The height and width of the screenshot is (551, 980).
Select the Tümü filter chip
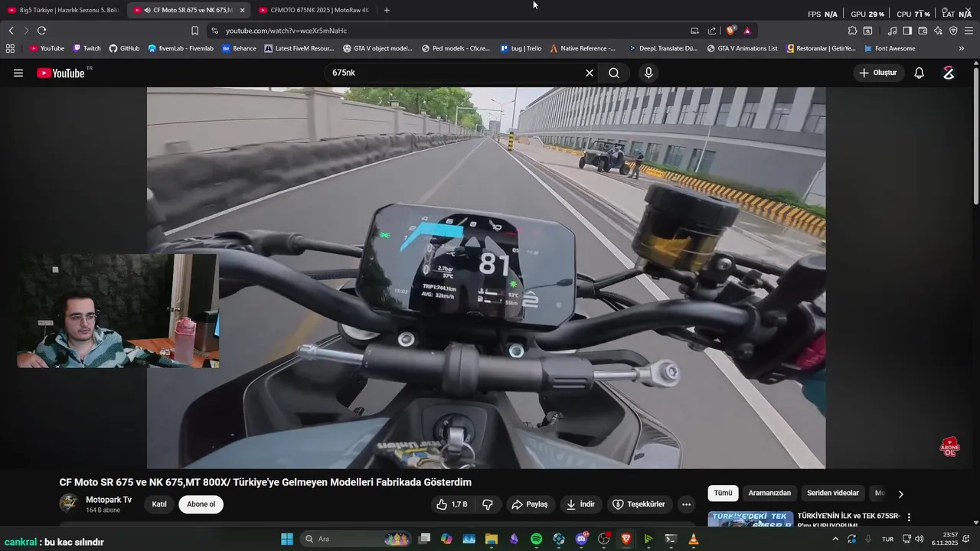click(723, 494)
